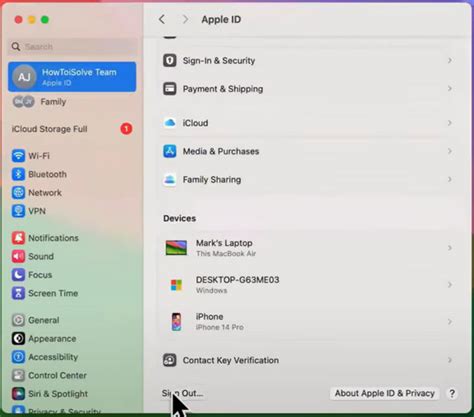Click the Screen Time hourglass icon
This screenshot has height=417, width=474.
coord(18,293)
